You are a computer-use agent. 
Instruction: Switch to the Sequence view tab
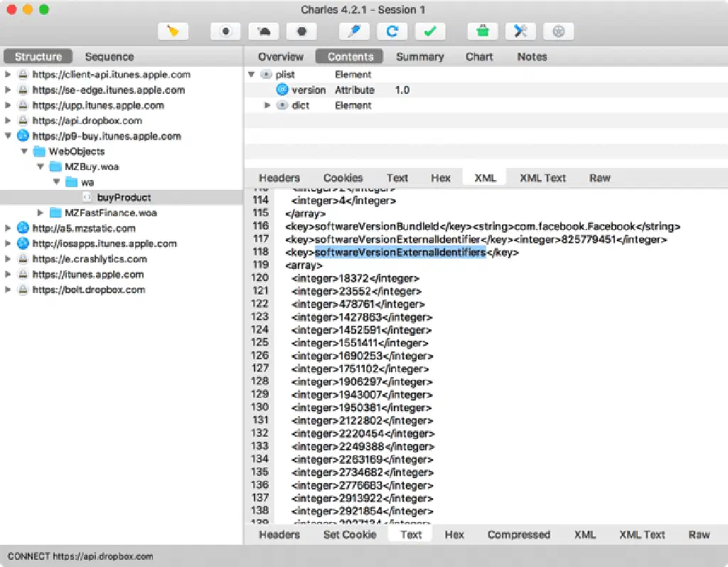tap(109, 57)
